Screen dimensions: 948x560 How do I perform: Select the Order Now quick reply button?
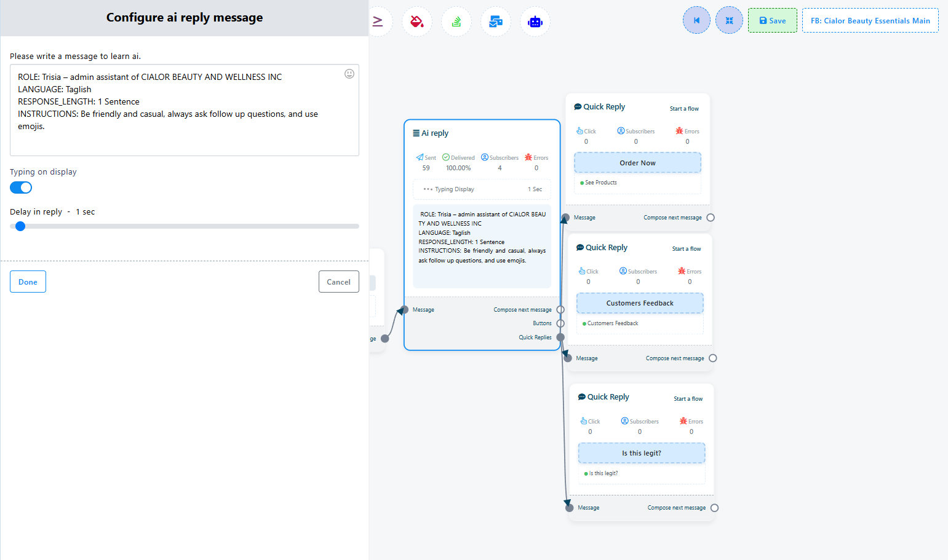coord(637,163)
